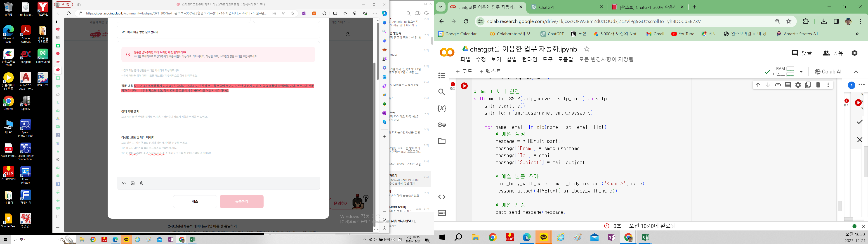Open Colab secrets key panel
This screenshot has height=244, width=868.
[442, 125]
